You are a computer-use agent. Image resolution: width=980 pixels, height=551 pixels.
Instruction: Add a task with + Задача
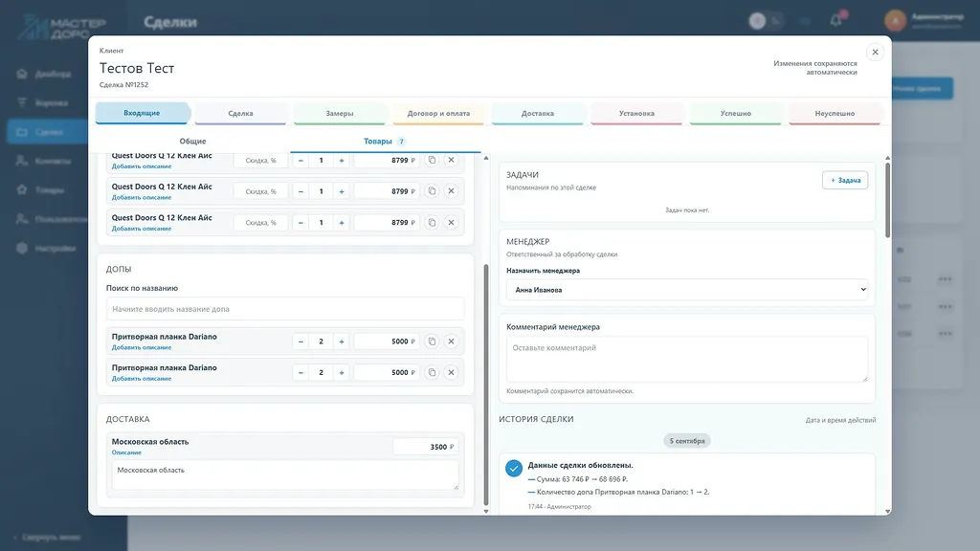click(845, 180)
